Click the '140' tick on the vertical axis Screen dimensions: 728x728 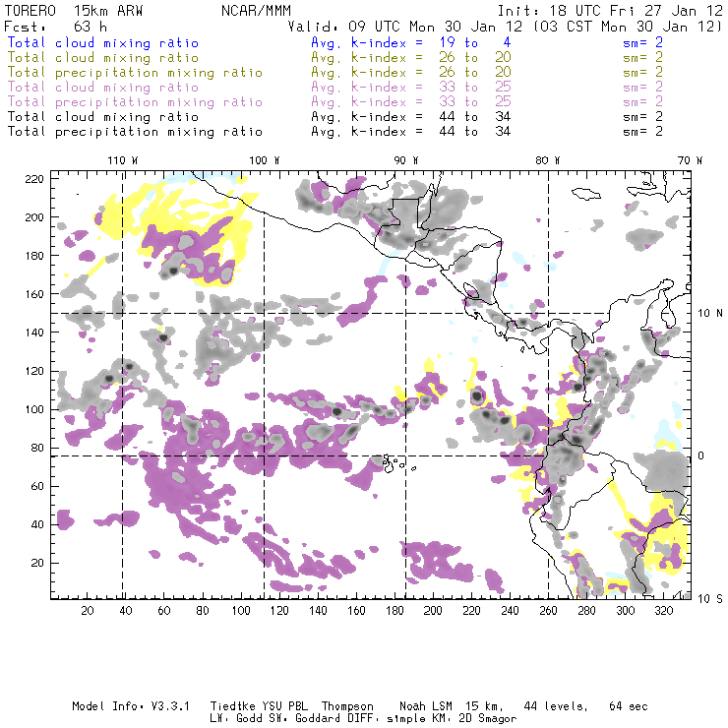coord(34,333)
